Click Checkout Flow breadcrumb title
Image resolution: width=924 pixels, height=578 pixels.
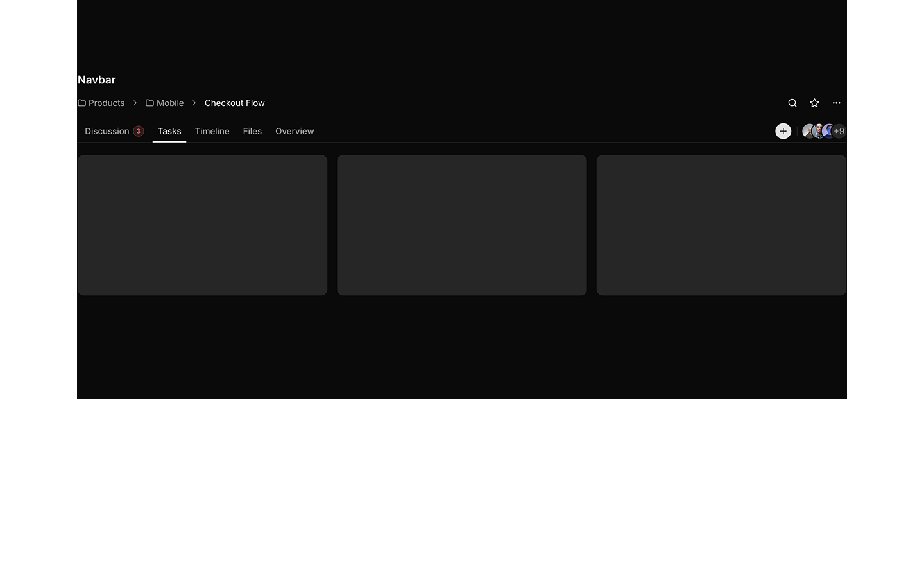click(x=235, y=103)
